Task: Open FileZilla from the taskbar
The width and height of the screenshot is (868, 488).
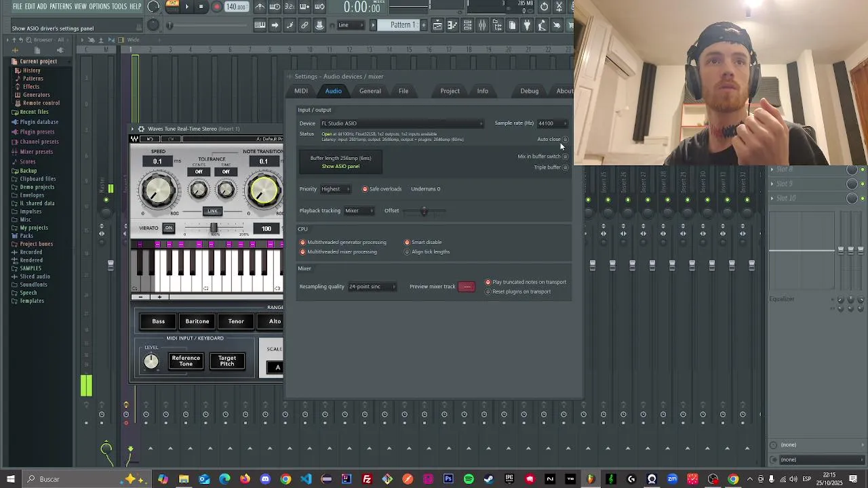Action: point(367,479)
